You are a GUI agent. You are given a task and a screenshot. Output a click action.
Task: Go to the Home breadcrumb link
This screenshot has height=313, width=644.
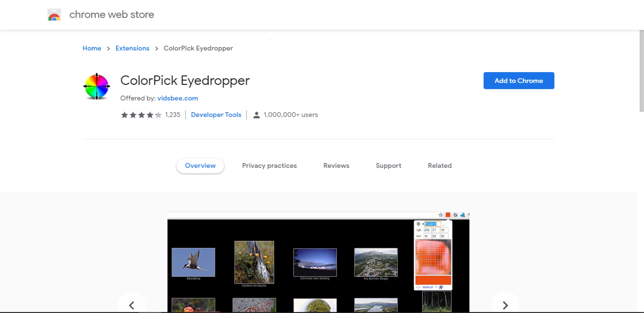click(x=92, y=48)
